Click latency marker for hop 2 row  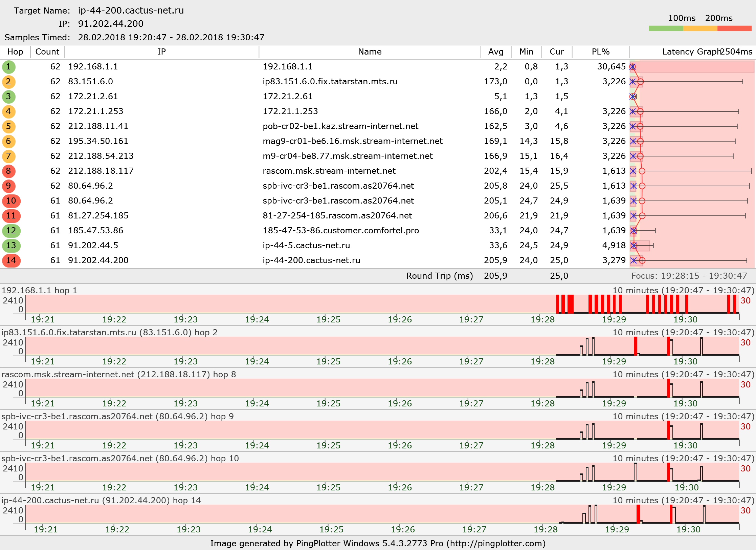pos(641,82)
